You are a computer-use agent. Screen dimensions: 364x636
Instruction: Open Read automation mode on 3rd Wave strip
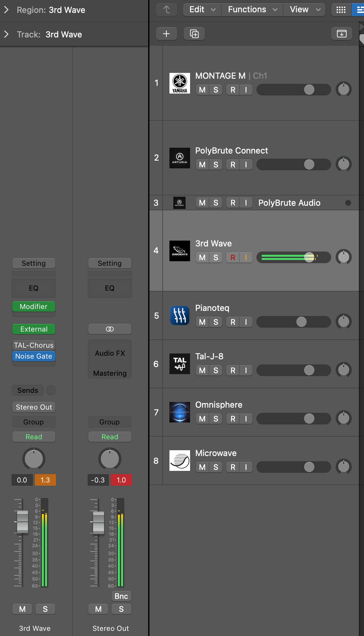point(34,437)
